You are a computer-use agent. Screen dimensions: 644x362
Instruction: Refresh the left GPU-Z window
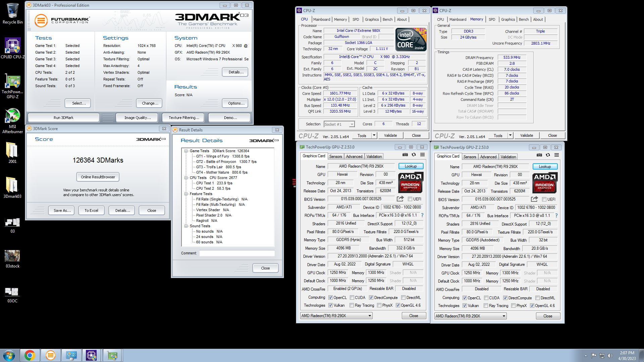[414, 155]
